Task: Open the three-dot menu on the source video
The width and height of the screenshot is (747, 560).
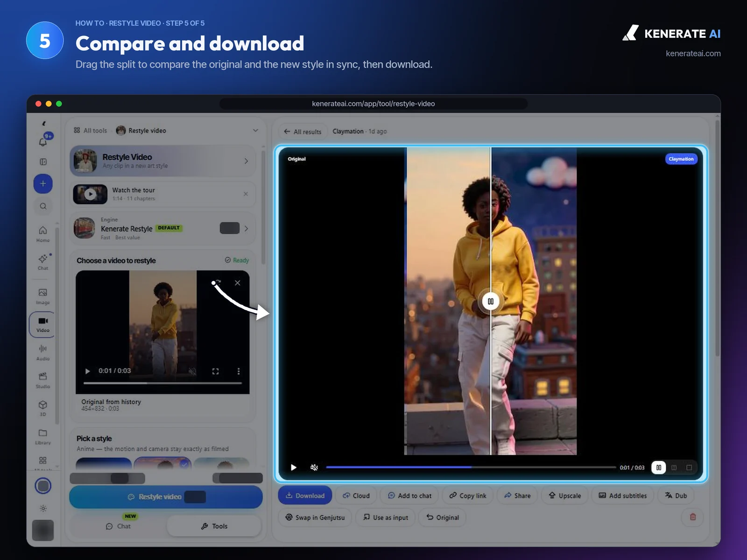Action: point(239,371)
